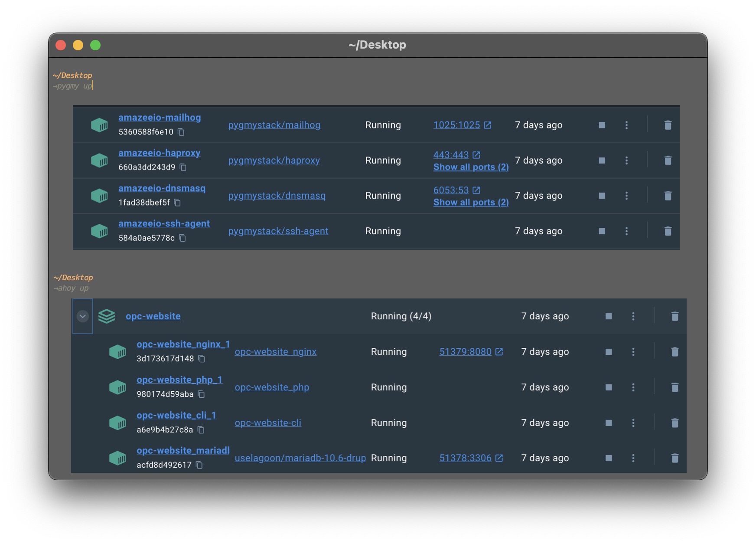Open the opc-website stack link
The image size is (756, 544).
(x=153, y=316)
